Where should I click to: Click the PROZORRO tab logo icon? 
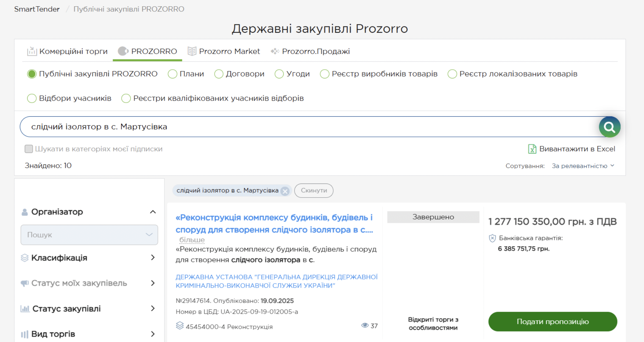tap(123, 51)
